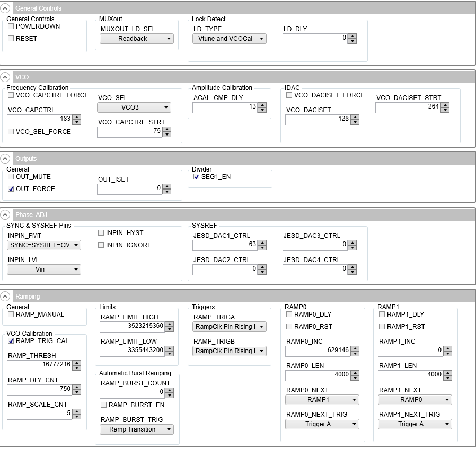This screenshot has height=449, width=476.
Task: Decrease VCO_DACISET spinner value
Action: coord(355,122)
